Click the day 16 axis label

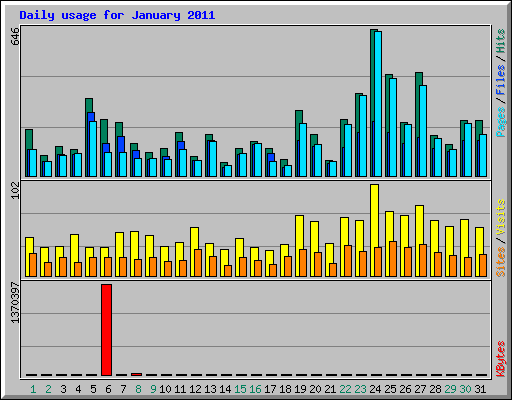point(255,389)
